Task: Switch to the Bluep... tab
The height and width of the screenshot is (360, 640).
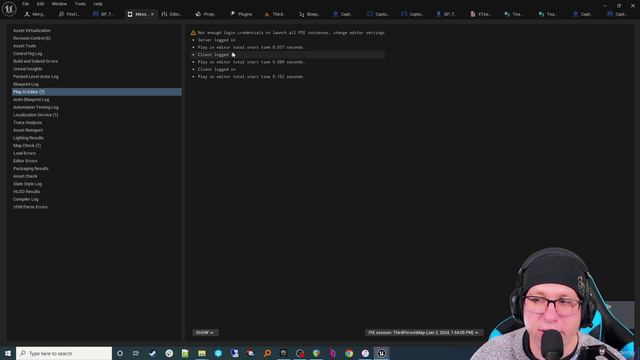Action: pyautogui.click(x=309, y=14)
